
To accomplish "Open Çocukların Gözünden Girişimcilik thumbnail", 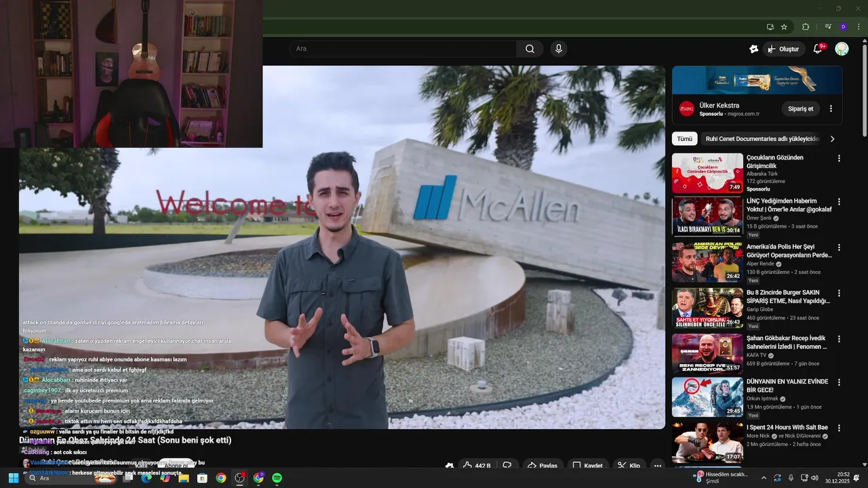I will point(707,174).
